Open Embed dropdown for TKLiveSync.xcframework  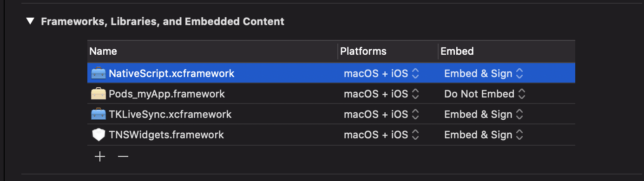click(484, 114)
